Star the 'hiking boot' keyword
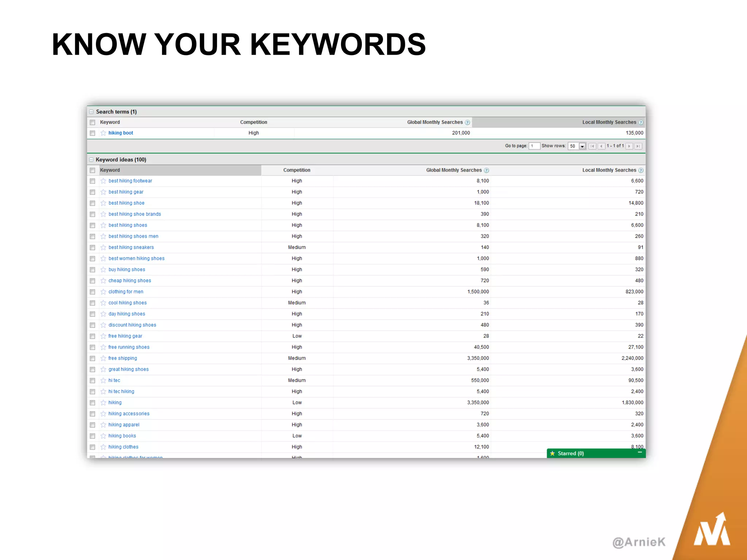 103,133
